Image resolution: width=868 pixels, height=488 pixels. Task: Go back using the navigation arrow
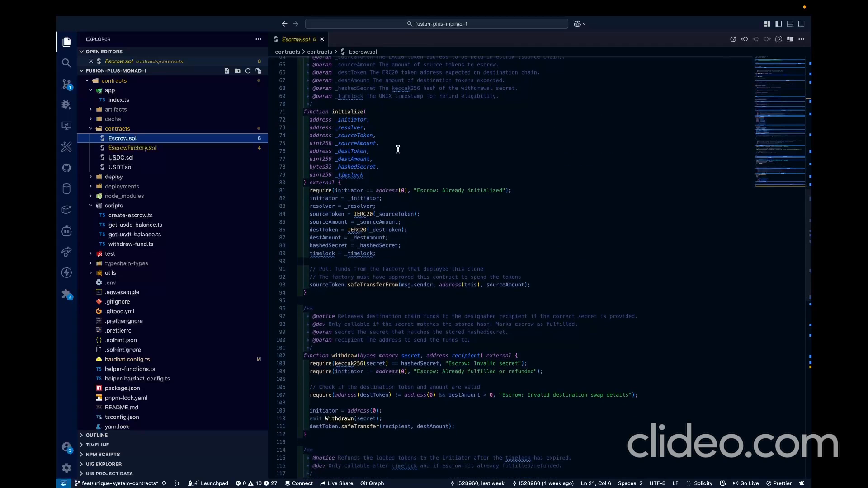pyautogui.click(x=284, y=24)
